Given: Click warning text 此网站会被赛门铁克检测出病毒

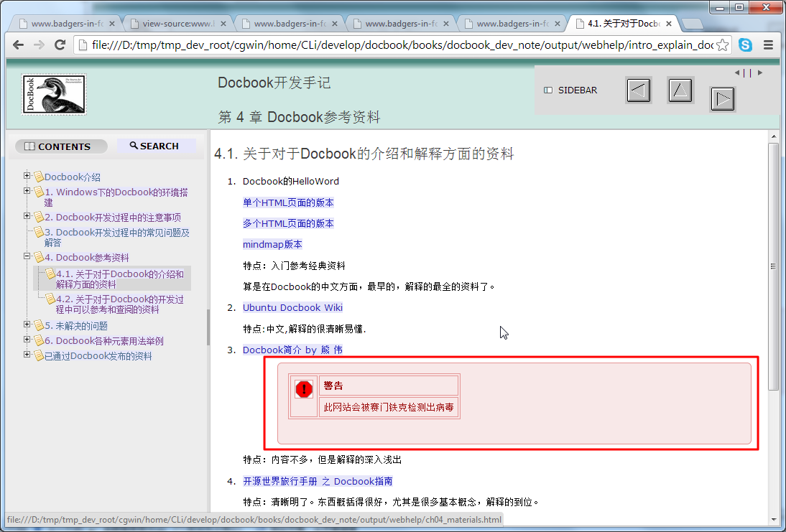Looking at the screenshot, I should point(389,407).
